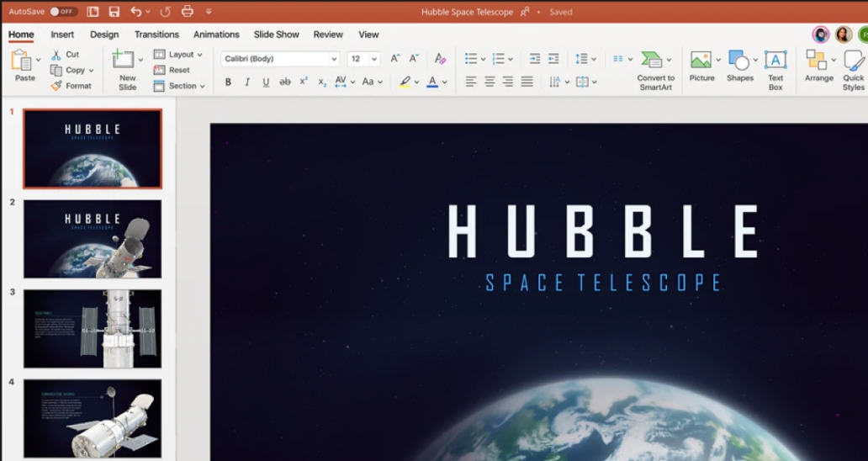Screen dimensions: 868x461
Task: Click the Format painter button
Action: (x=71, y=86)
